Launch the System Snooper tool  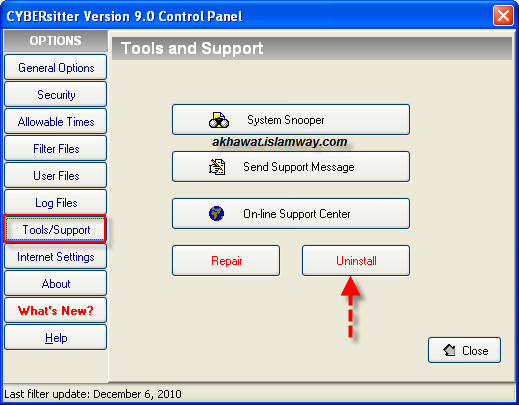[291, 120]
